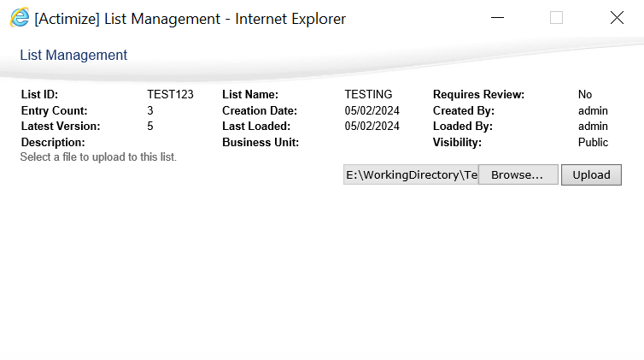Click the Loaded By label
This screenshot has height=360, width=644.
tap(463, 127)
